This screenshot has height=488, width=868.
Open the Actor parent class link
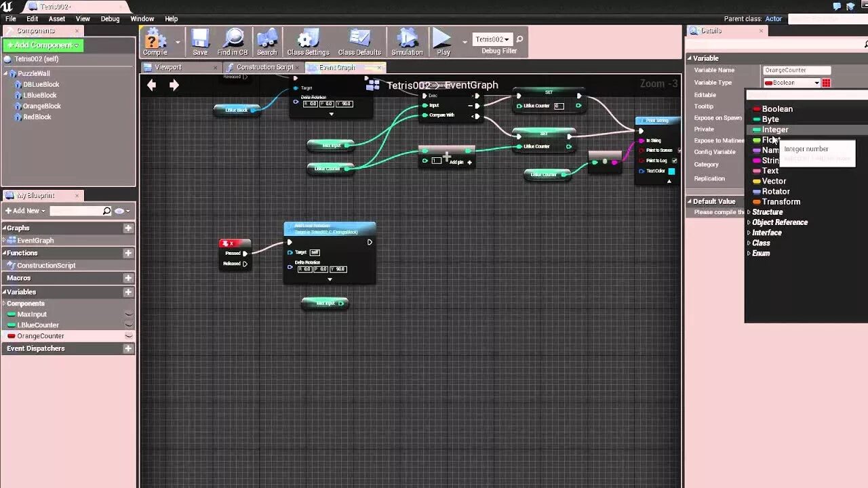pyautogui.click(x=773, y=19)
